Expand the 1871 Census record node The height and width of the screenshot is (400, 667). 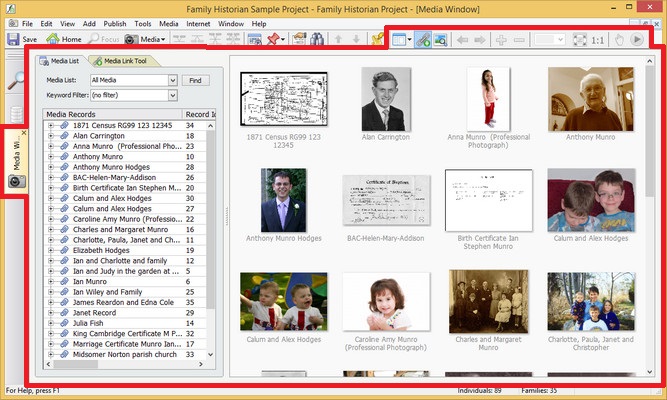pyautogui.click(x=50, y=125)
